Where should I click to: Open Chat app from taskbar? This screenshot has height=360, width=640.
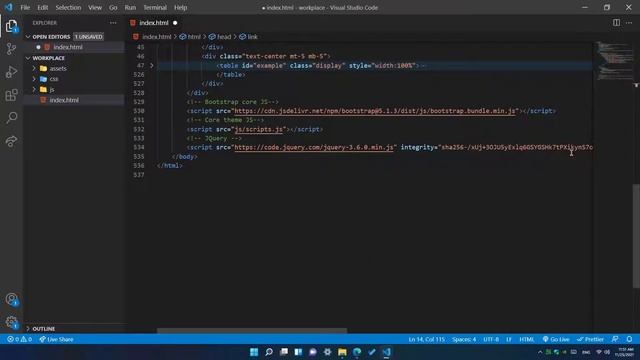[x=313, y=352]
